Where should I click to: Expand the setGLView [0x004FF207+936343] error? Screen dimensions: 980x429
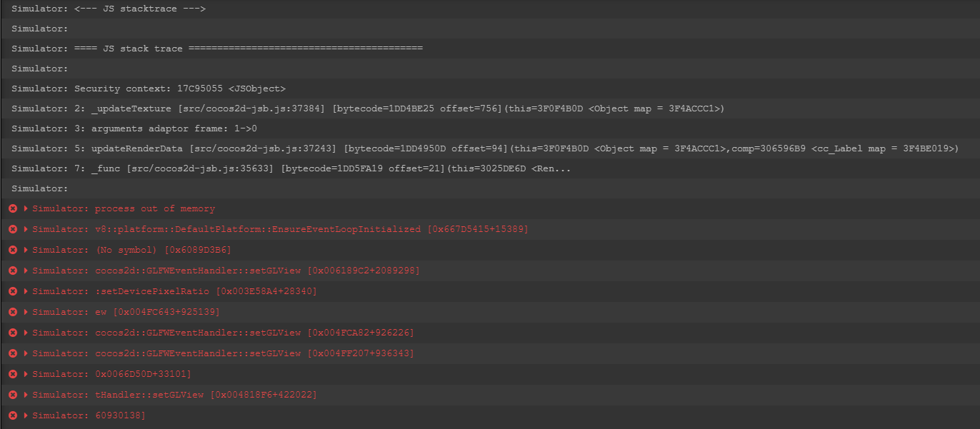click(26, 353)
